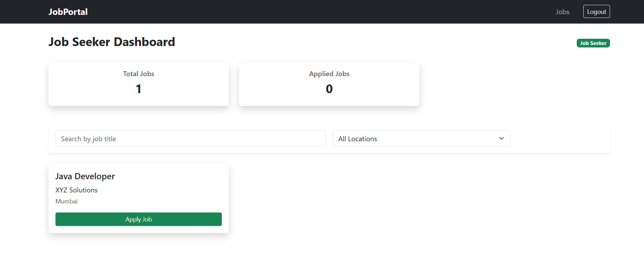Click the Applied Jobs stat card label
The image size is (644, 272).
(x=329, y=74)
